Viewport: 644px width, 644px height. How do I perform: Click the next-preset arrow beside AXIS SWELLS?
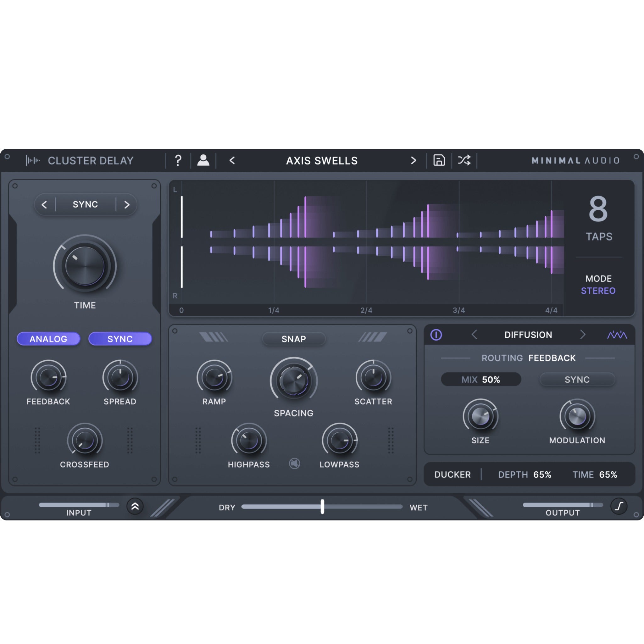[x=413, y=161]
